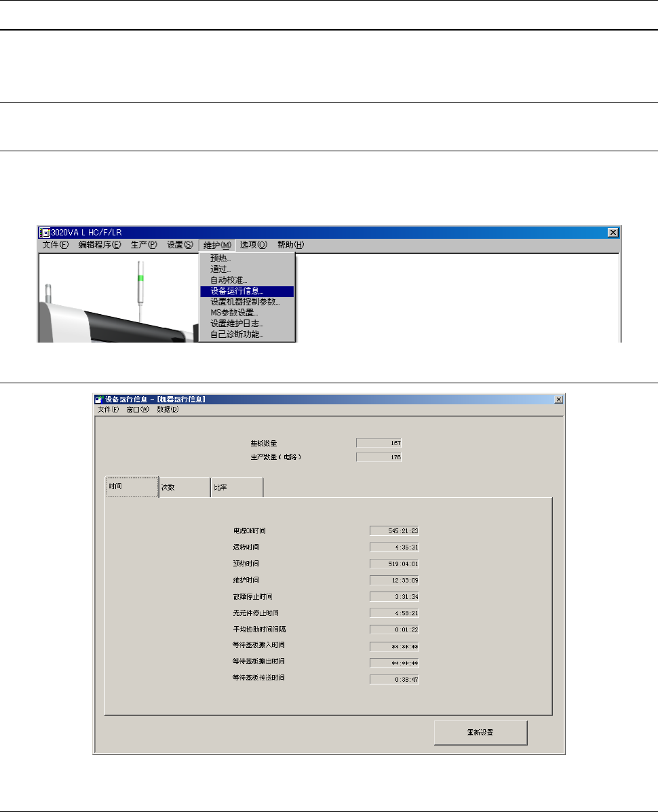Choose 通过... menu entry
The width and height of the screenshot is (658, 812).
tap(247, 269)
